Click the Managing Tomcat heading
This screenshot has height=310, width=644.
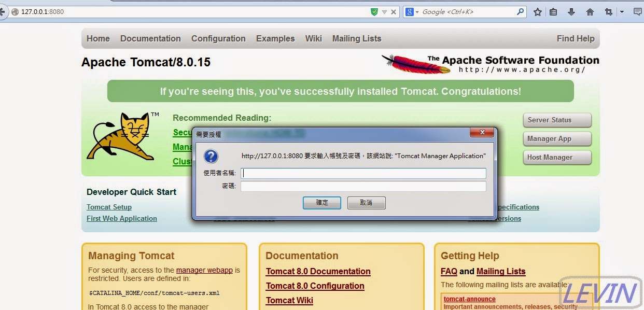[x=131, y=256]
